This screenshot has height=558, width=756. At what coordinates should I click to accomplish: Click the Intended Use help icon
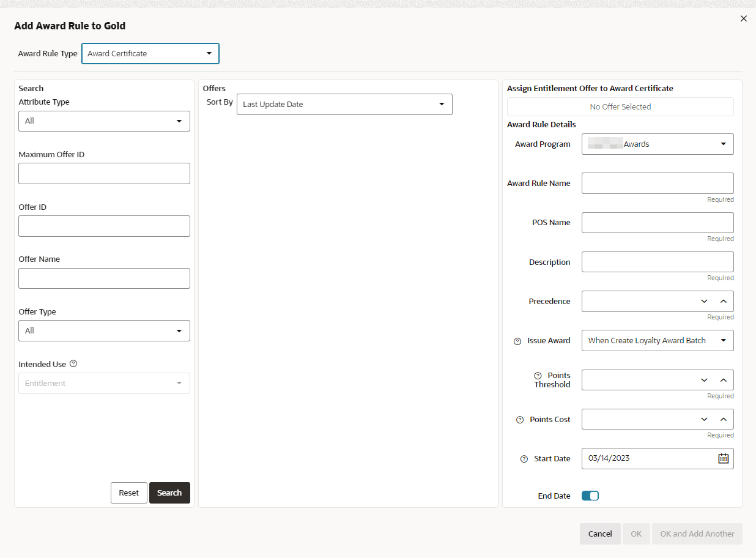tap(73, 363)
